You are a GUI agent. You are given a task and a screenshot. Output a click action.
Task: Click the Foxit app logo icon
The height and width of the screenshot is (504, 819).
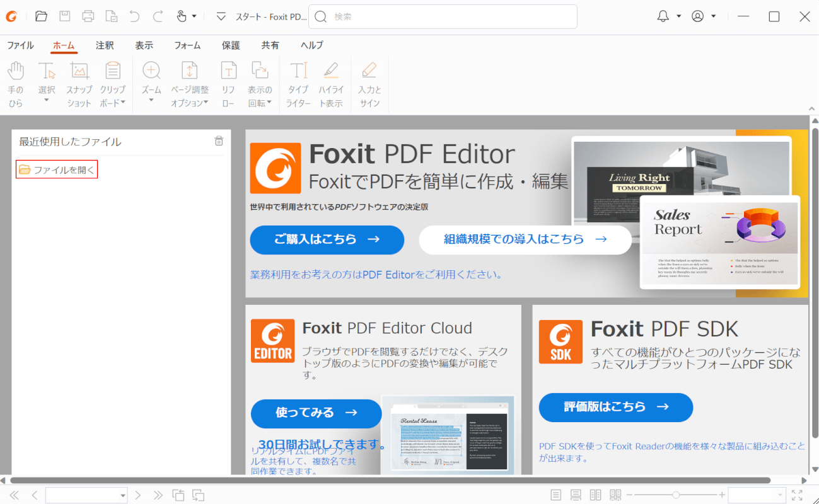pos(12,16)
